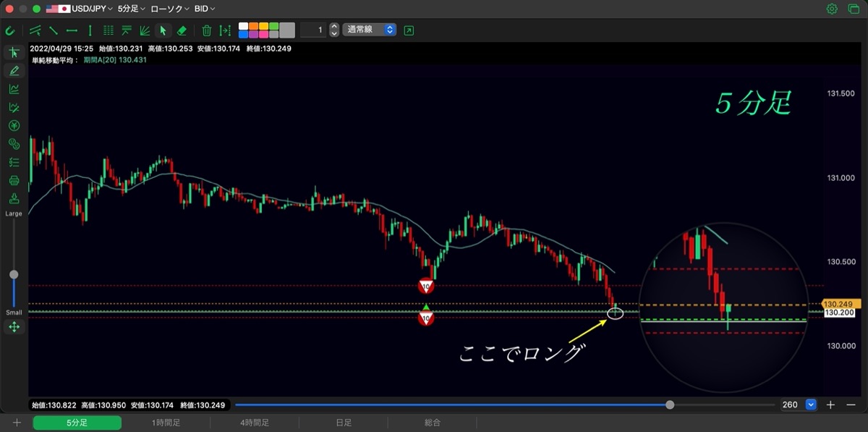Pick the blue color swatch
Image resolution: width=868 pixels, height=432 pixels.
tap(244, 35)
